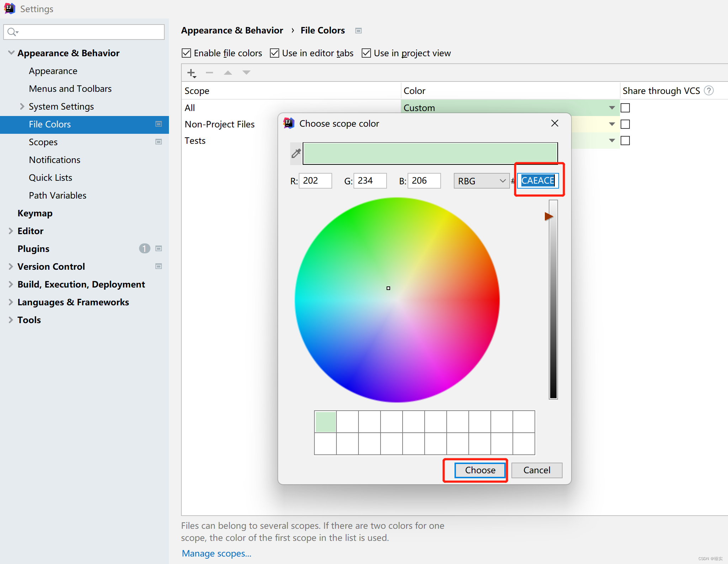Open the RBG color format dropdown
Image resolution: width=728 pixels, height=564 pixels.
pos(481,181)
